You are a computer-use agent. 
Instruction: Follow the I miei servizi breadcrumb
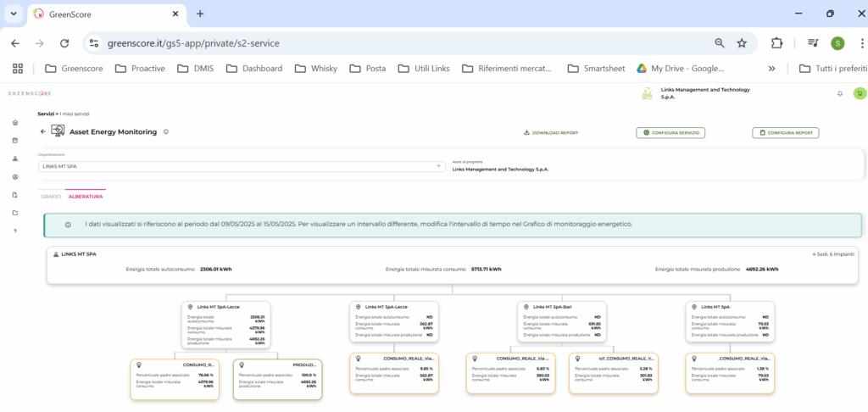click(75, 114)
